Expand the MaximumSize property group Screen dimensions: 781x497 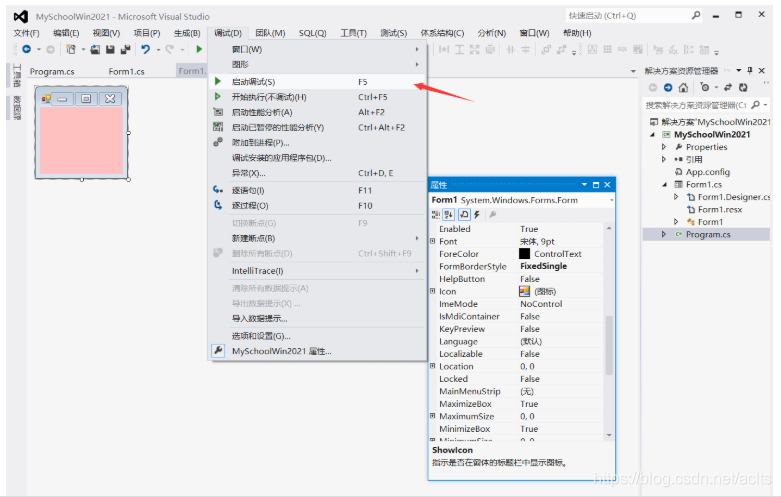click(432, 416)
